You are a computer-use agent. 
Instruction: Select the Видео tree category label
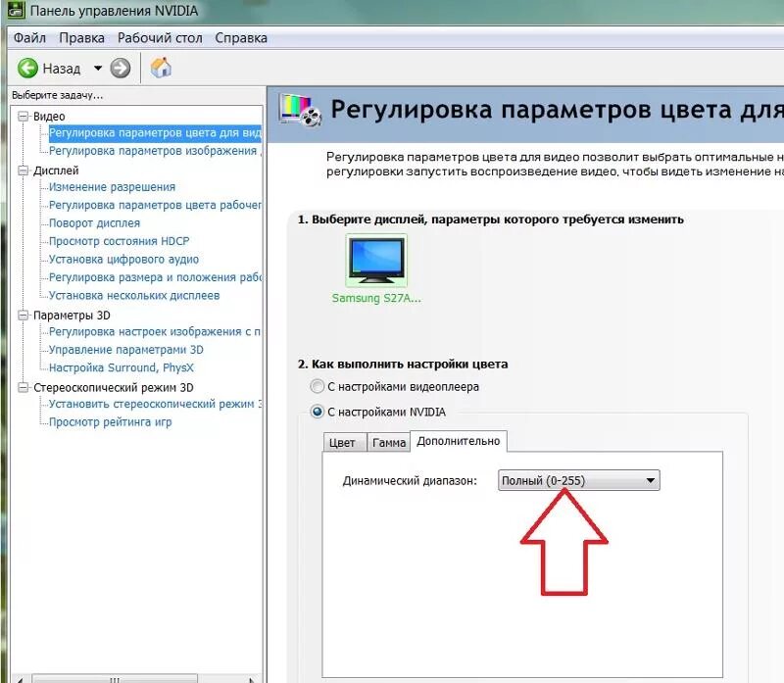pos(49,117)
